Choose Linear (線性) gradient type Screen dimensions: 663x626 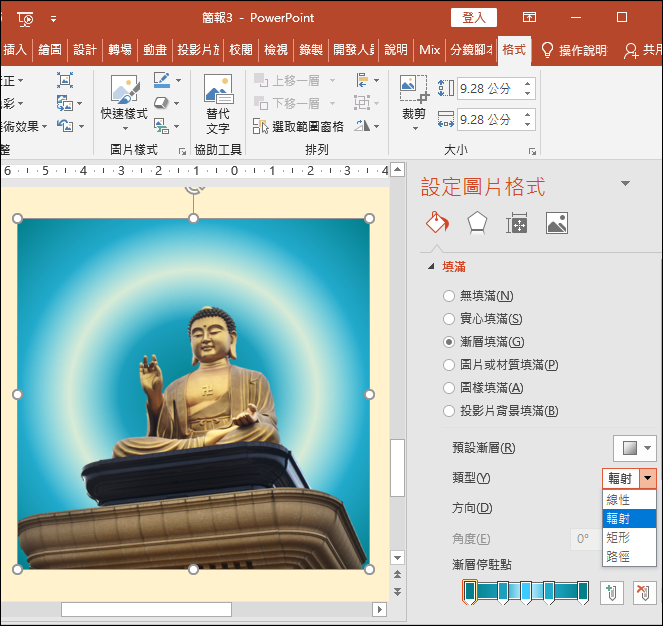pos(629,500)
